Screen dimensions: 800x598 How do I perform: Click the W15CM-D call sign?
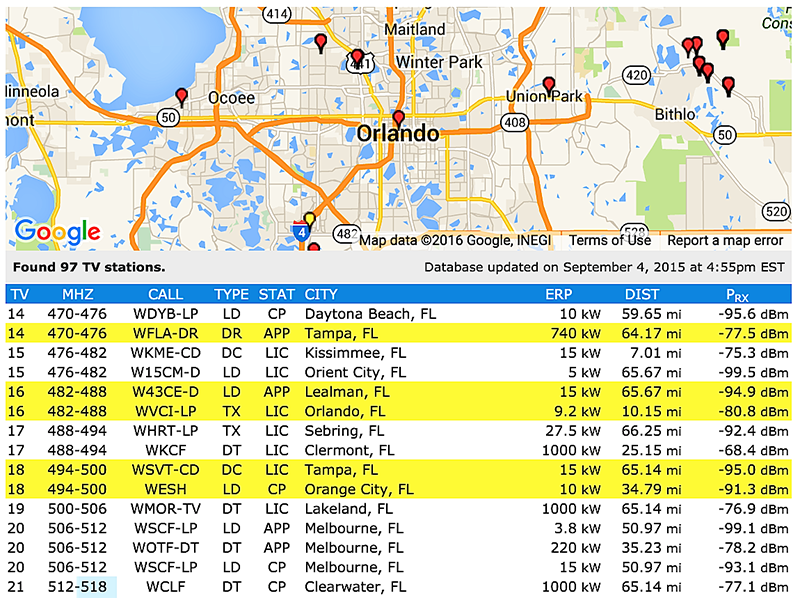[165, 372]
